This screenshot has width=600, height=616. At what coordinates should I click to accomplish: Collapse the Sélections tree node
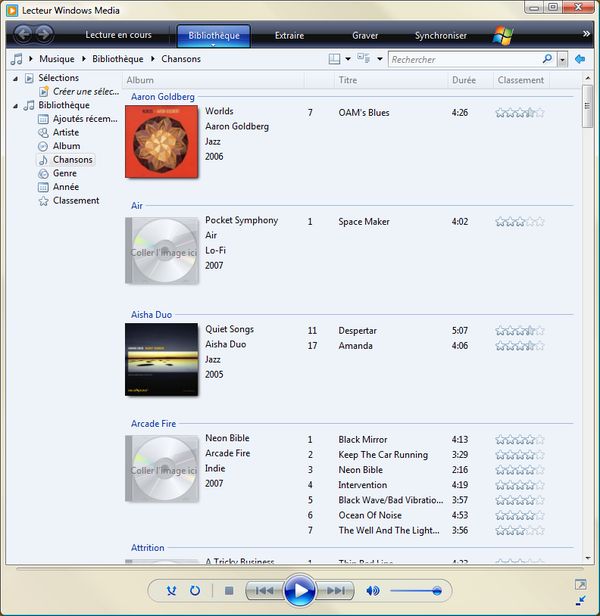15,78
